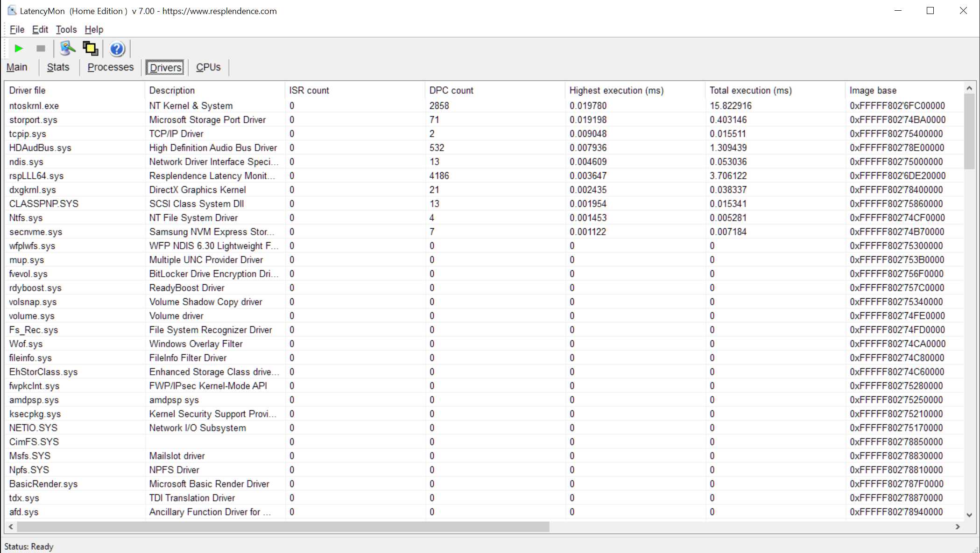Click the Windows Overlay Filter description
Image resolution: width=980 pixels, height=553 pixels.
point(196,344)
